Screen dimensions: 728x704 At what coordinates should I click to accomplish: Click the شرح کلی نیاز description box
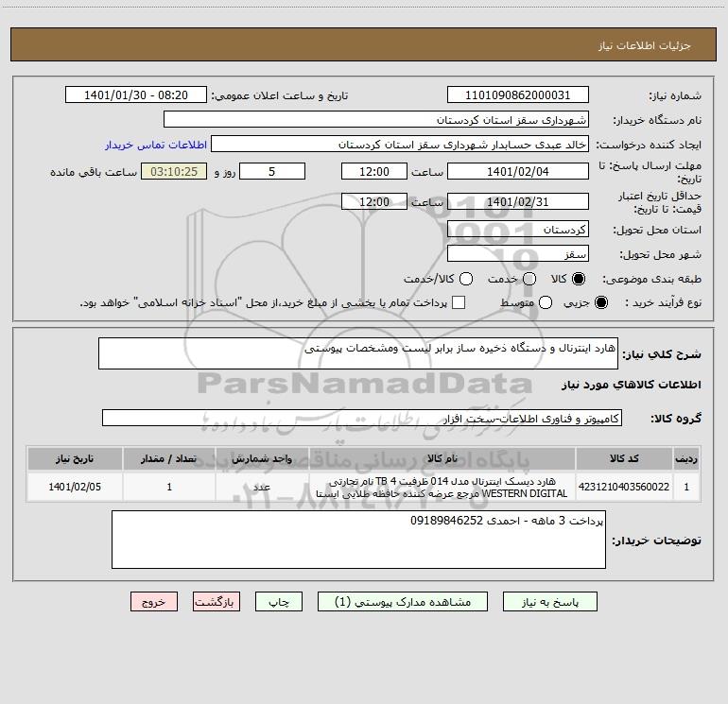358,353
